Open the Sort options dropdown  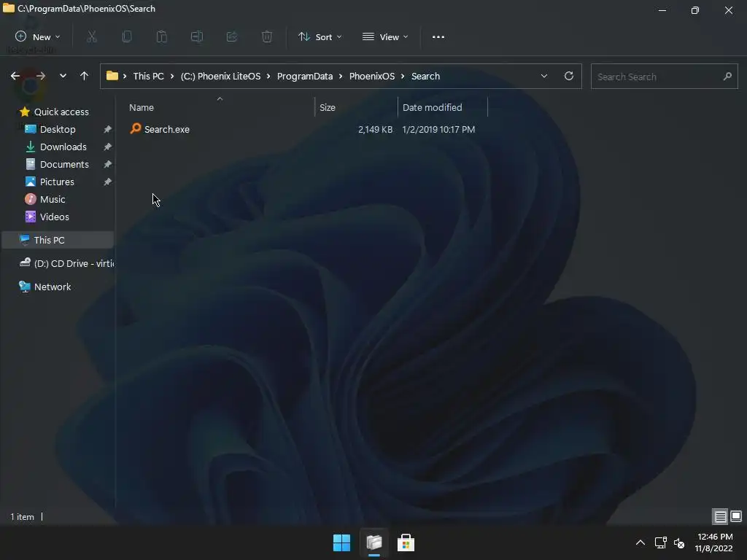click(x=320, y=36)
